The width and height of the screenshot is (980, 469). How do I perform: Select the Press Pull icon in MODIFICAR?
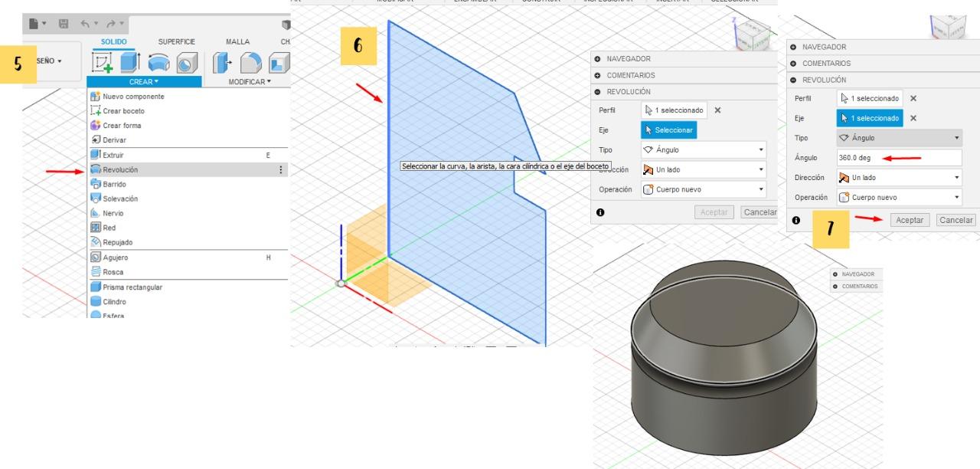coord(222,62)
